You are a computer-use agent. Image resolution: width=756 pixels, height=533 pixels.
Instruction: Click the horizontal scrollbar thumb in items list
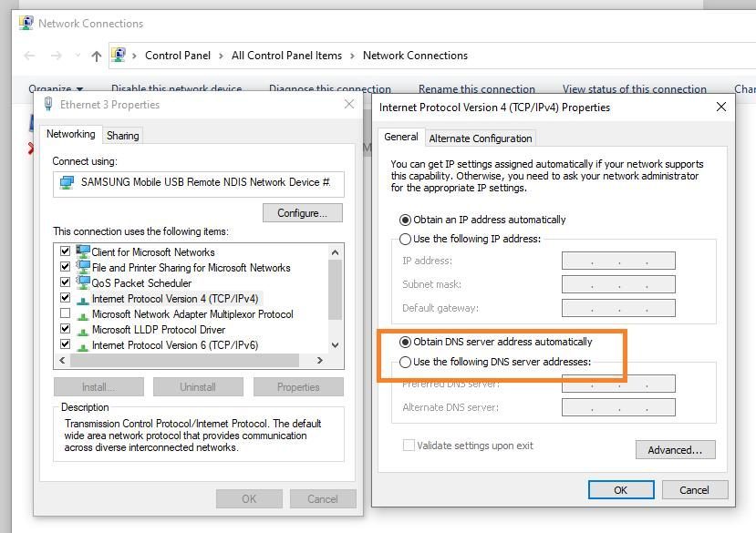(184, 360)
